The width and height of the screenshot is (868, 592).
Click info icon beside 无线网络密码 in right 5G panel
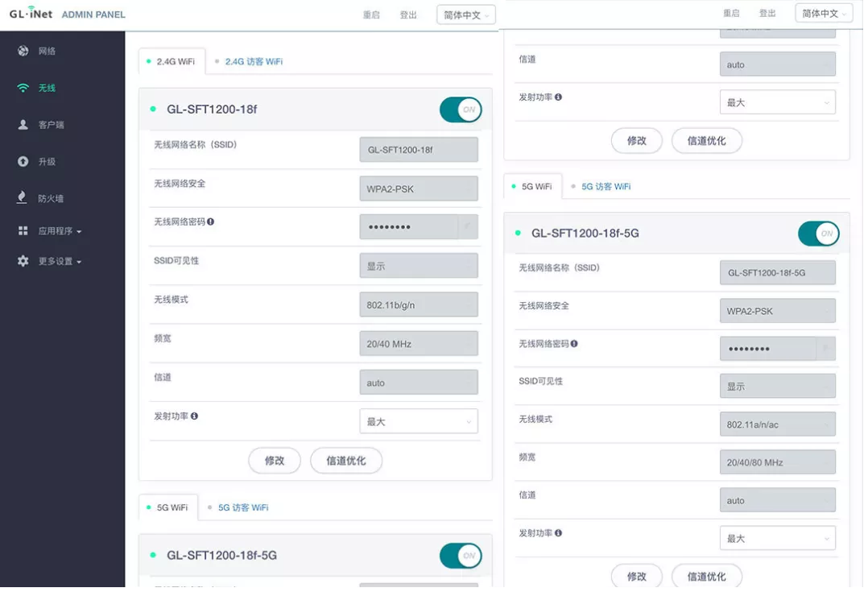tap(574, 343)
